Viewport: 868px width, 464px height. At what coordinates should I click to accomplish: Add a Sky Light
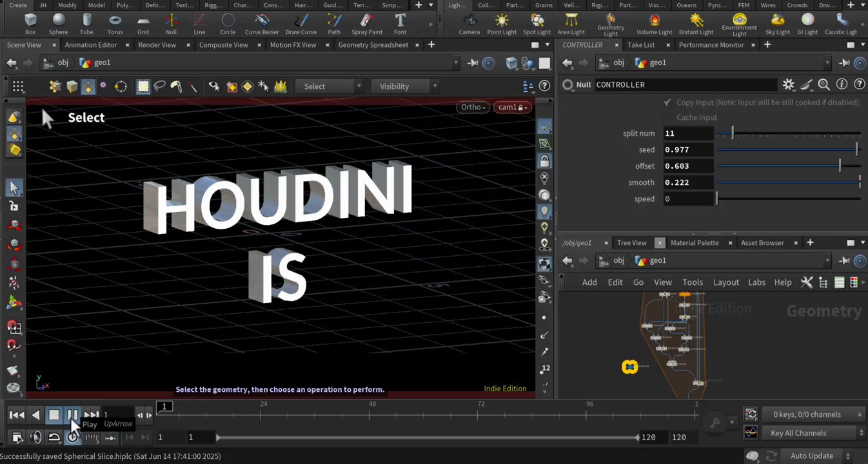click(x=778, y=24)
